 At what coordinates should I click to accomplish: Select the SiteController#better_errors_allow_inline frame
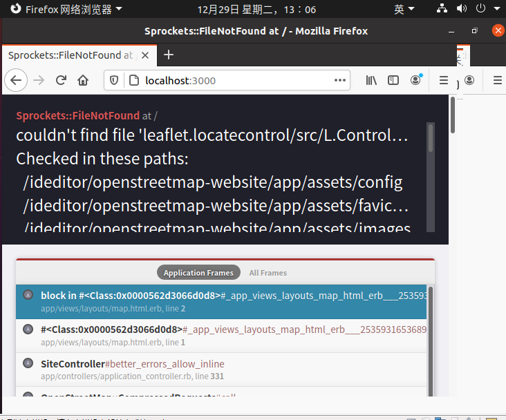tap(221, 370)
